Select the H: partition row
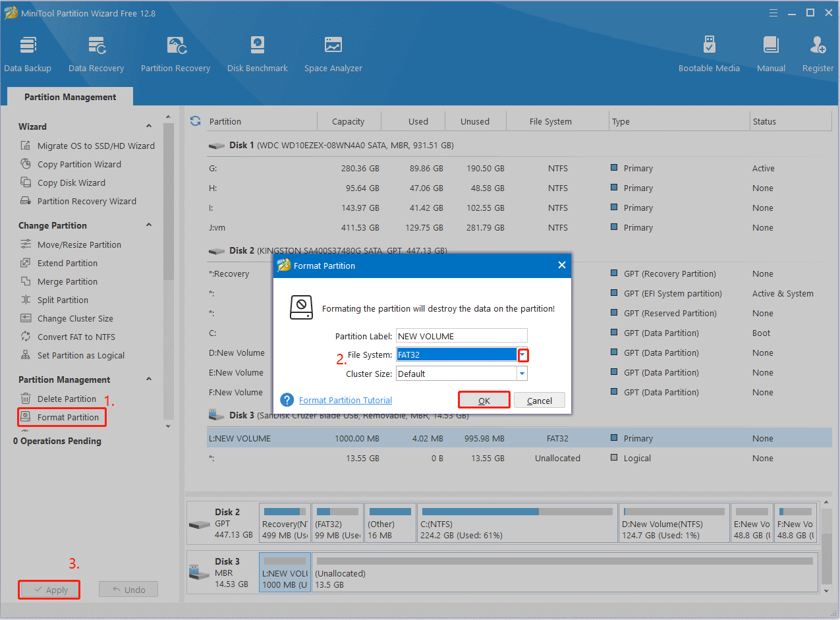This screenshot has height=620, width=840. pos(519,188)
